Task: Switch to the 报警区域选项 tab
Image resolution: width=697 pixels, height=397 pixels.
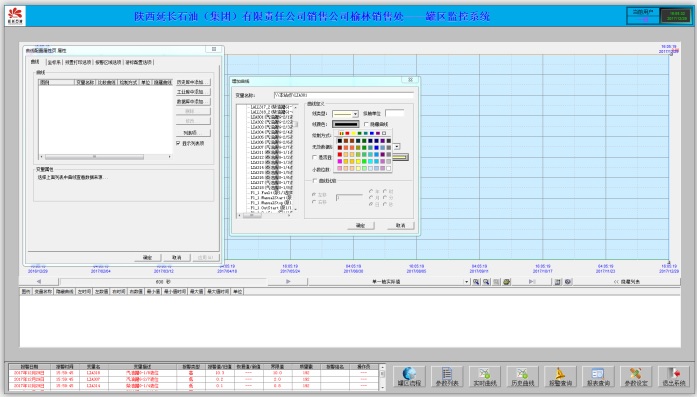Action: 108,62
